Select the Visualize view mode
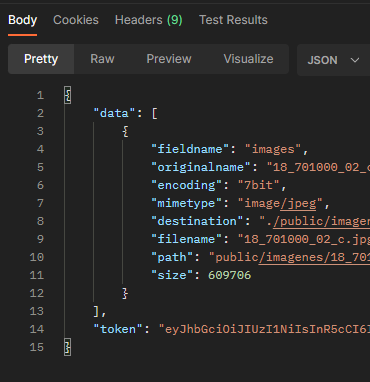The image size is (370, 382). 248,59
